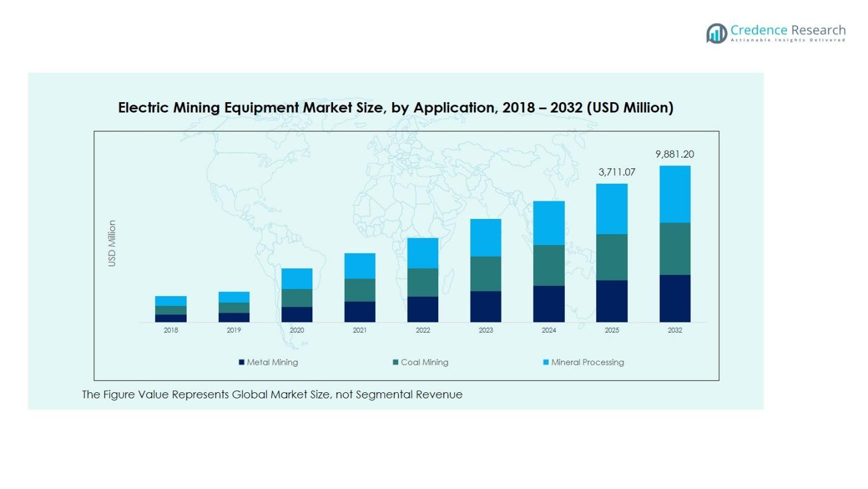Click the 2021 year axis label
868x489 pixels.
359,330
